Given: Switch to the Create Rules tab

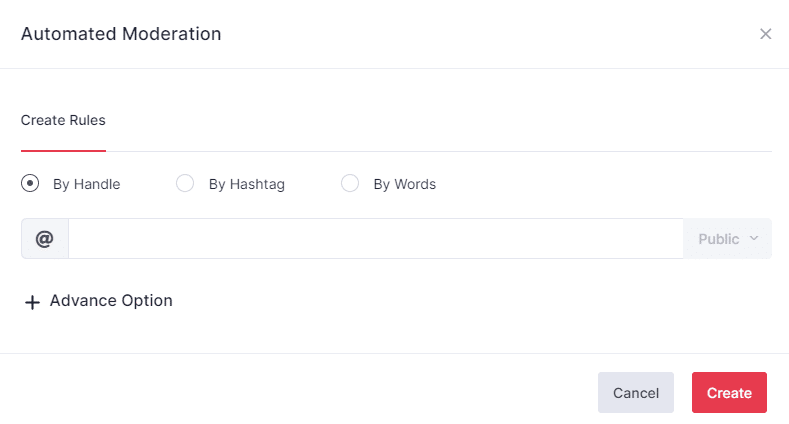Looking at the screenshot, I should (63, 120).
